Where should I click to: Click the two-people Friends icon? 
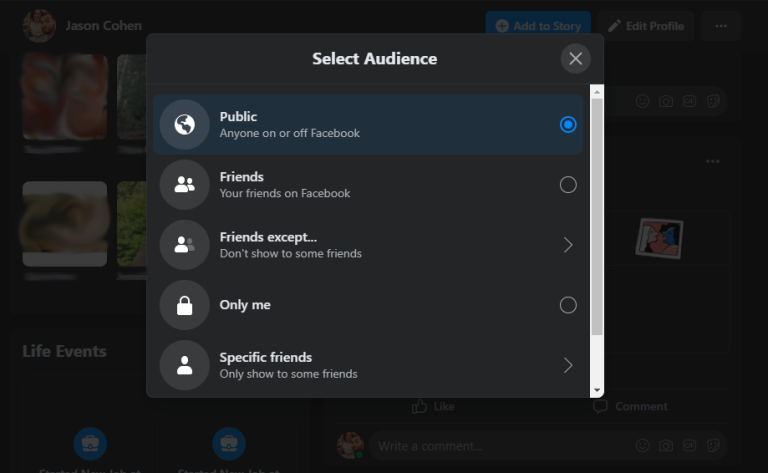click(184, 185)
